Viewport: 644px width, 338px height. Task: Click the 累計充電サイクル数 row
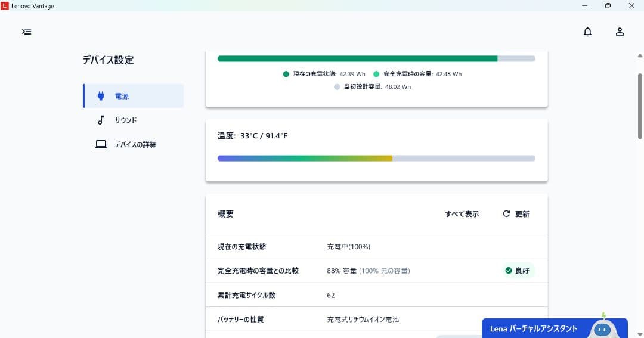click(x=376, y=295)
